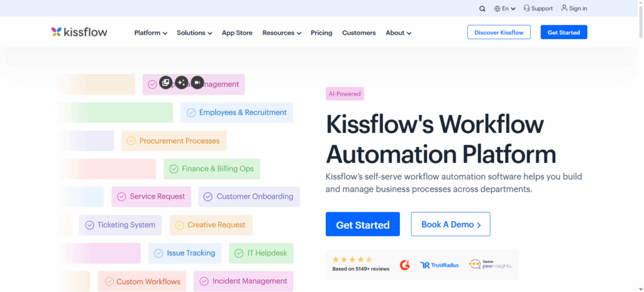Select the Custom Workflows label

tap(148, 282)
